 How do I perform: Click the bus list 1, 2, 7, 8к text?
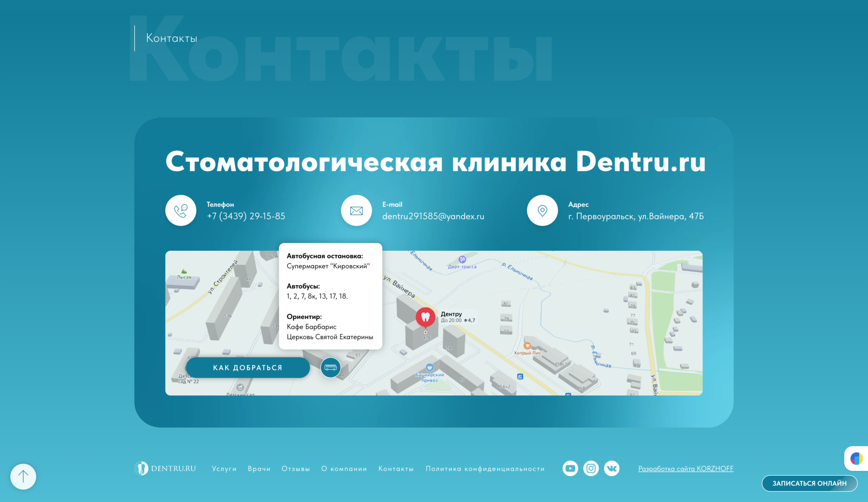317,296
